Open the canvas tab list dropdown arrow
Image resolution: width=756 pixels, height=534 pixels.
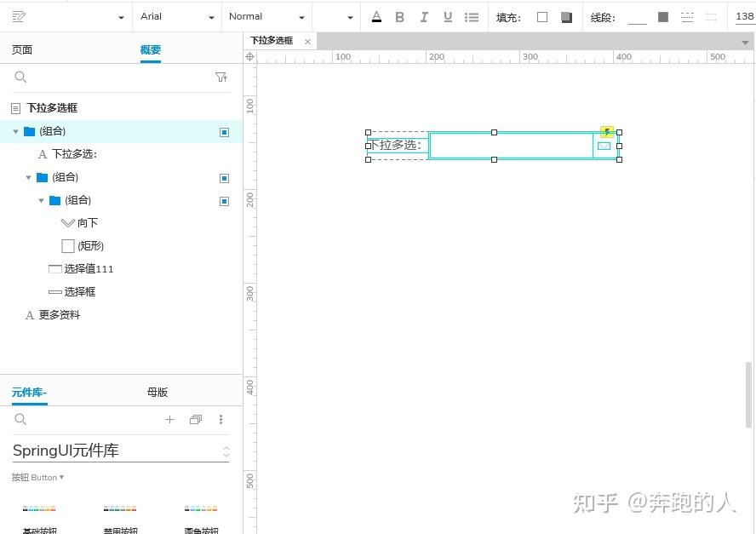(746, 43)
